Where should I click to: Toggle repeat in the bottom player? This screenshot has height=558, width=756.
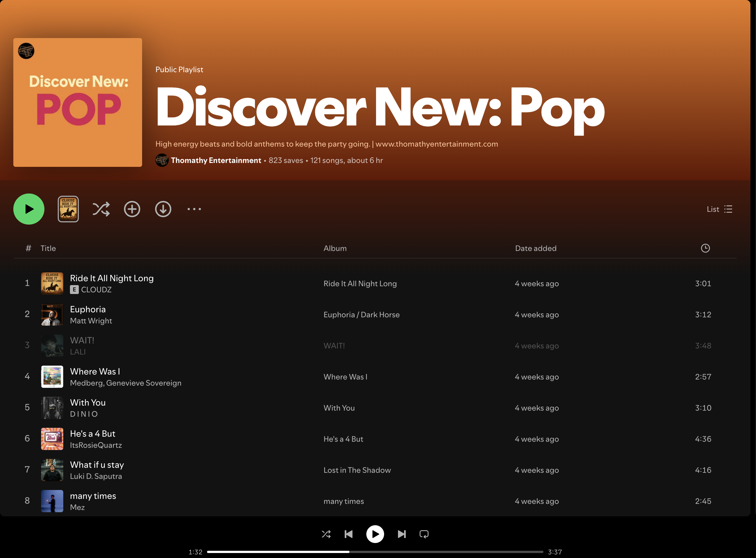tap(424, 534)
